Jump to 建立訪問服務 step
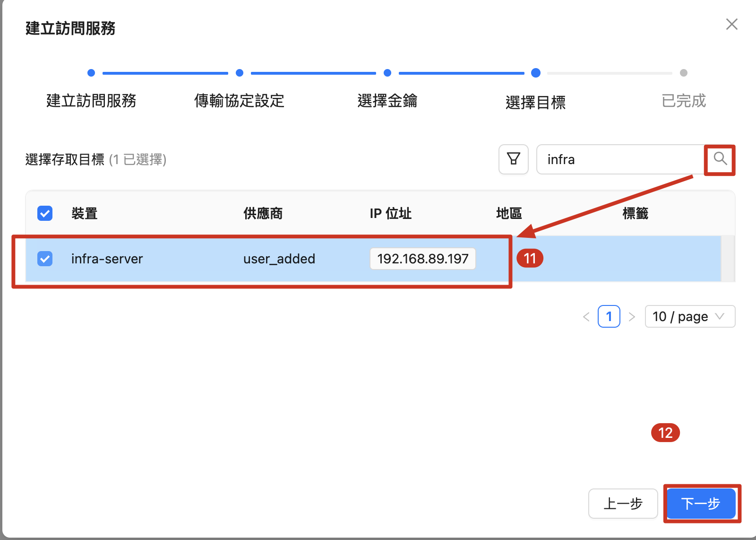Viewport: 756px width, 540px height. 91,101
